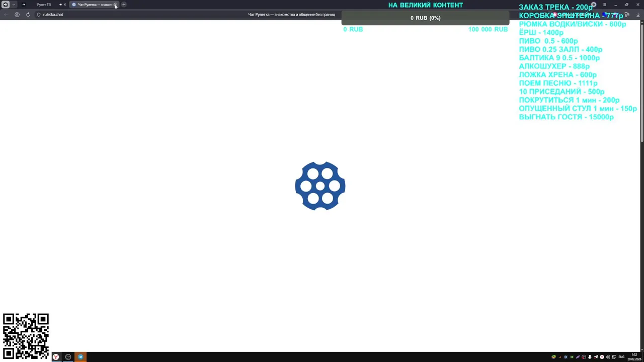Click the 'ЗАКАЗ ТРЕКА - 200р' text
This screenshot has width=644, height=362.
tap(555, 8)
